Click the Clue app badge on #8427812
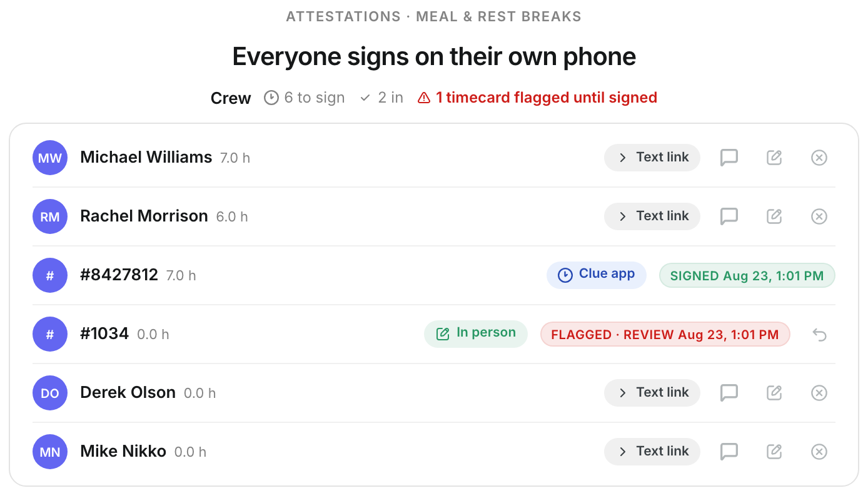This screenshot has height=493, width=868. pyautogui.click(x=597, y=275)
